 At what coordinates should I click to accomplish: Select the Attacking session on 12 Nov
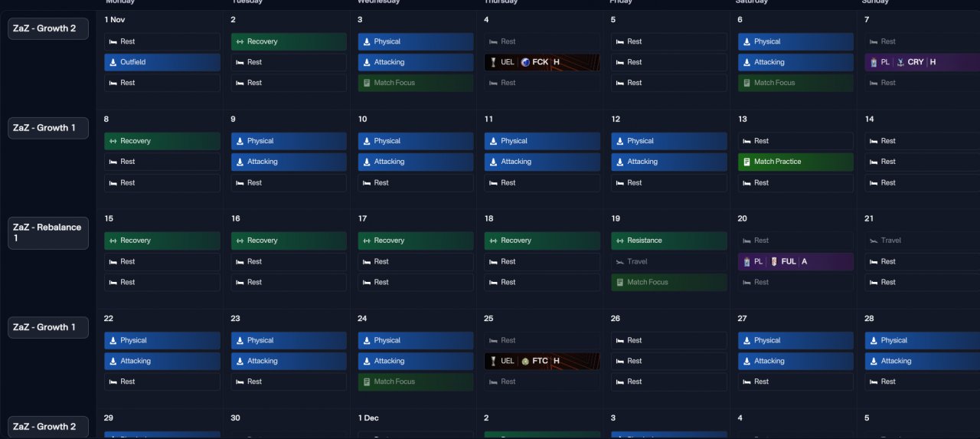[669, 162]
